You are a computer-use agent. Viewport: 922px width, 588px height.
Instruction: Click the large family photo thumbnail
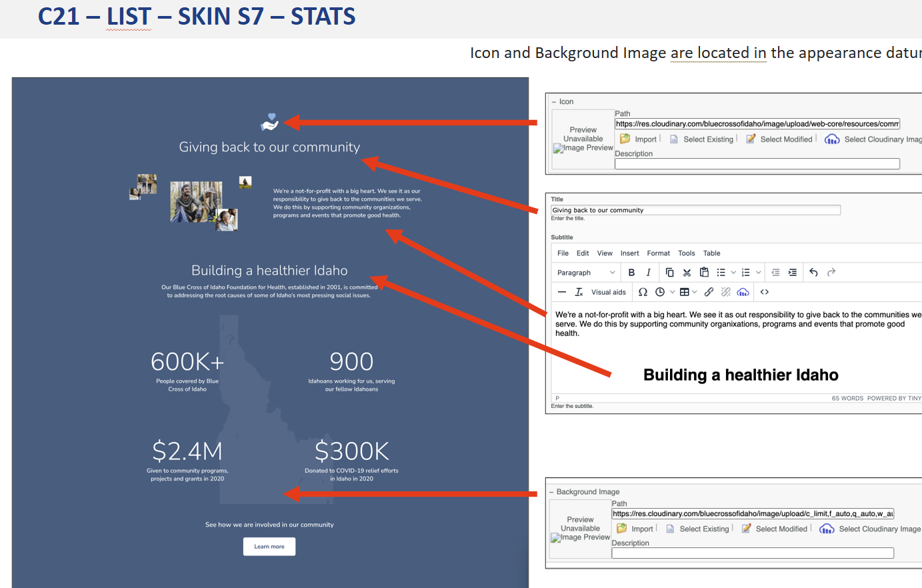point(196,202)
